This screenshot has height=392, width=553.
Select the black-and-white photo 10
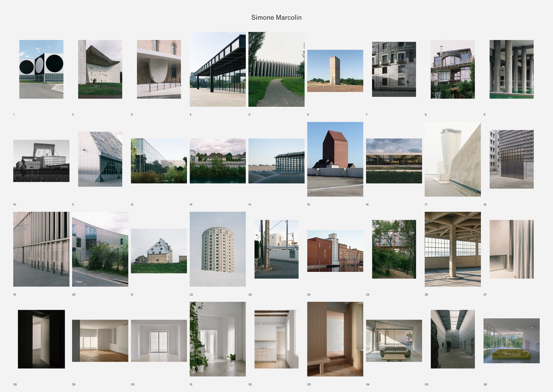pos(41,161)
